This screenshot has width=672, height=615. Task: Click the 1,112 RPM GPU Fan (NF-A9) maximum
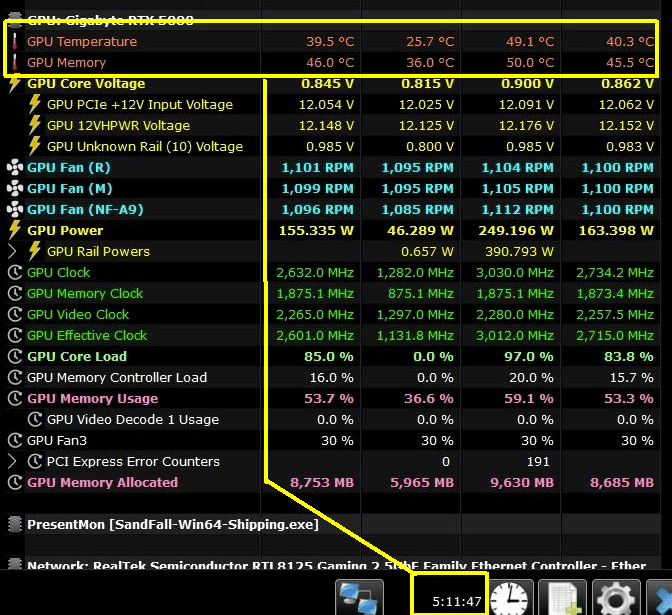click(x=518, y=210)
